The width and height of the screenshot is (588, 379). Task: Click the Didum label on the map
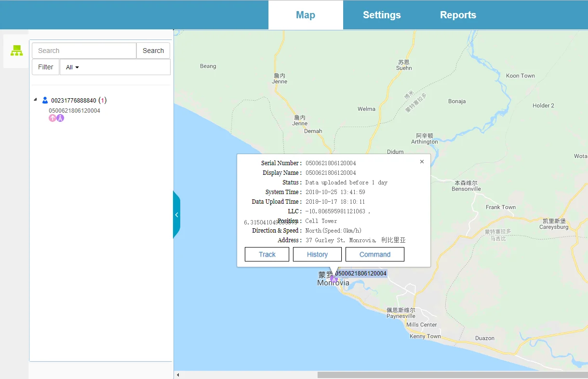[x=395, y=152]
